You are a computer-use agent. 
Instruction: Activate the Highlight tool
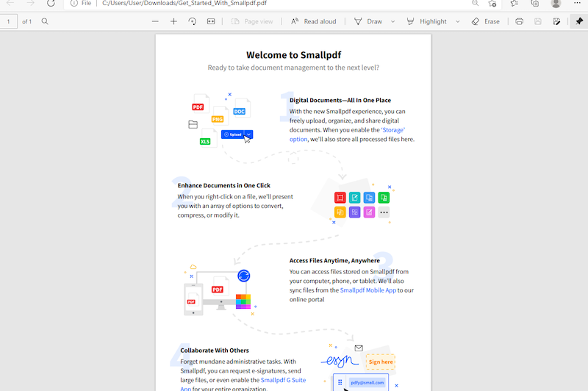427,21
